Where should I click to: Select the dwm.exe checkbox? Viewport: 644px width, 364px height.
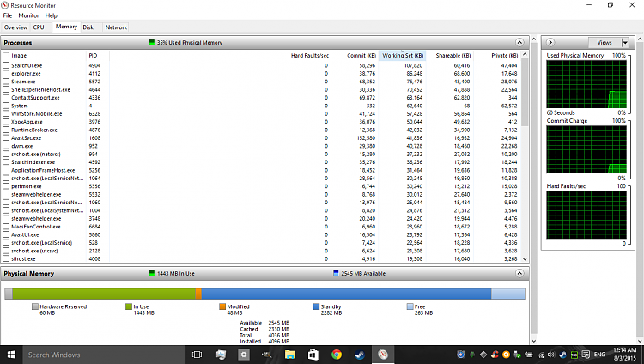pos(6,146)
